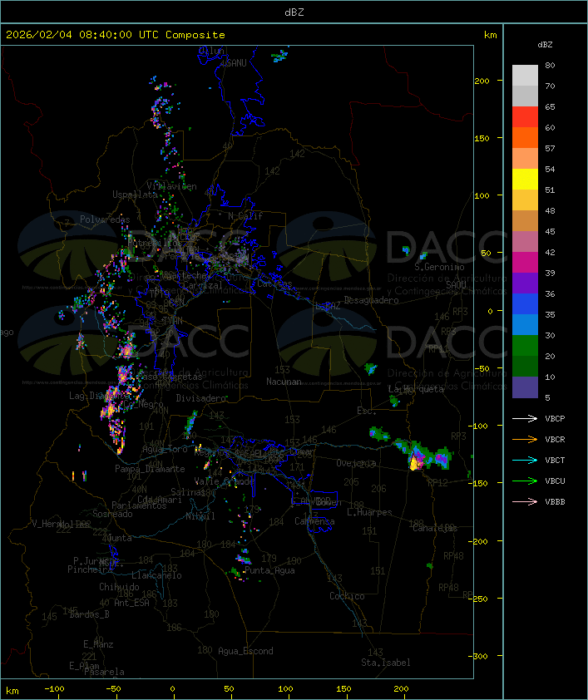Click the Desaguadero map label
The image size is (588, 700).
tap(371, 300)
